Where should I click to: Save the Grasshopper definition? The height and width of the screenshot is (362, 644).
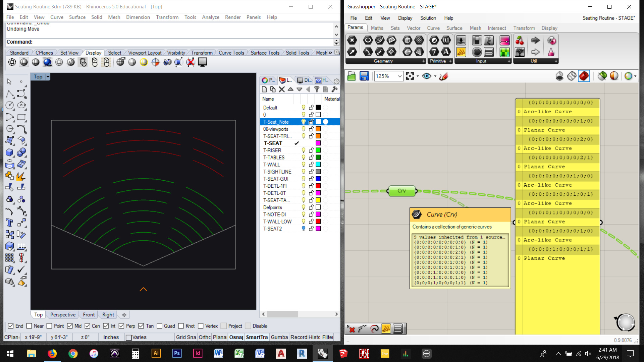[364, 76]
